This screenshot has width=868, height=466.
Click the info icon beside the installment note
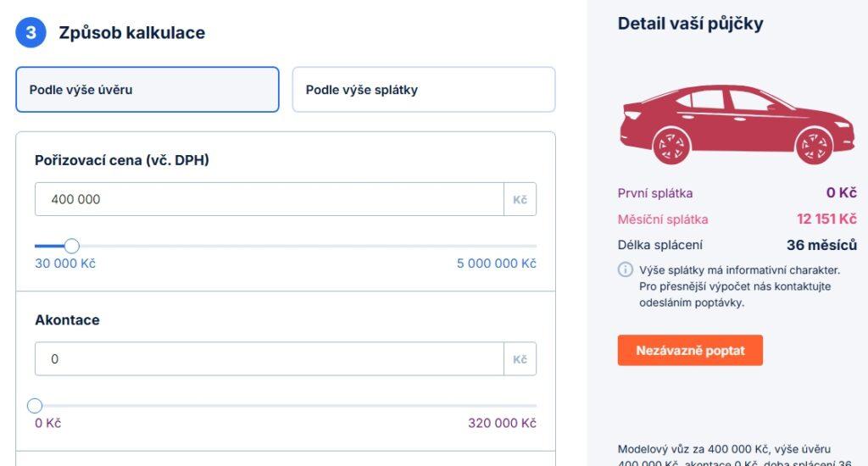625,269
